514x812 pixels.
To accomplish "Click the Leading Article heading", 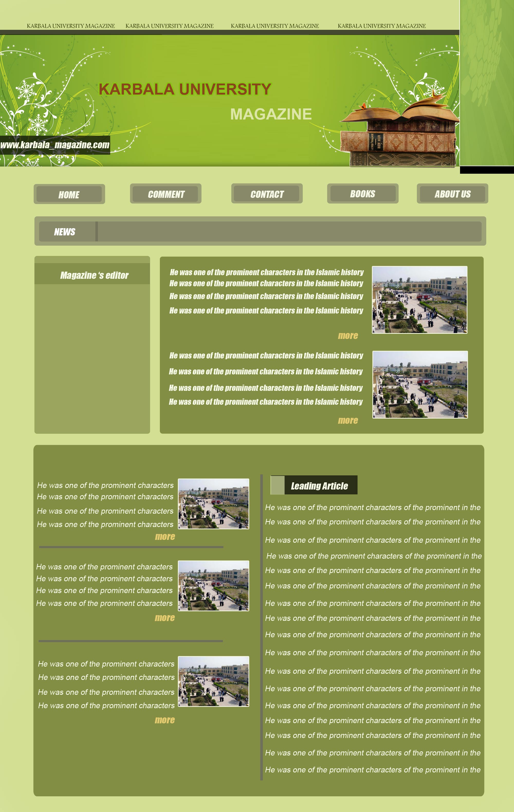I will tap(319, 486).
